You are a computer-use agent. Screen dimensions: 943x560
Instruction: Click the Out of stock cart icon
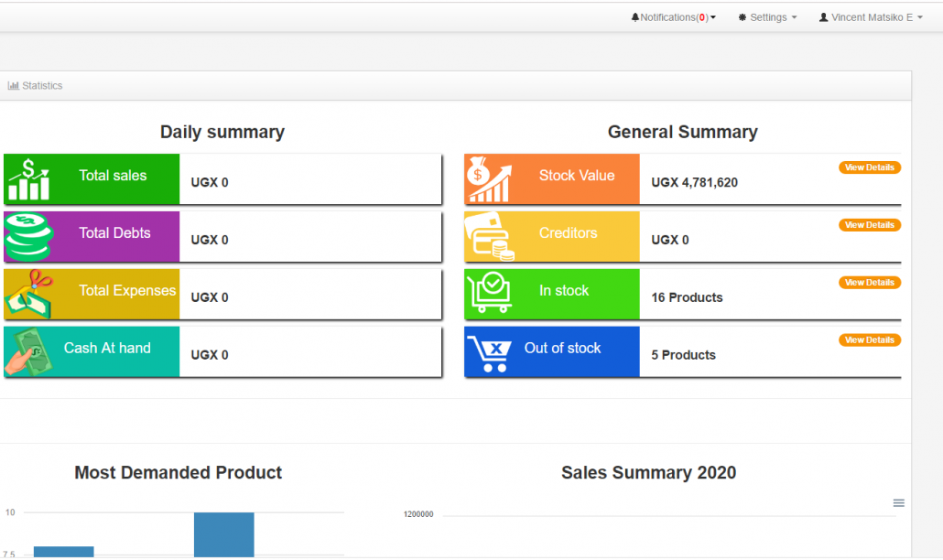(x=489, y=352)
